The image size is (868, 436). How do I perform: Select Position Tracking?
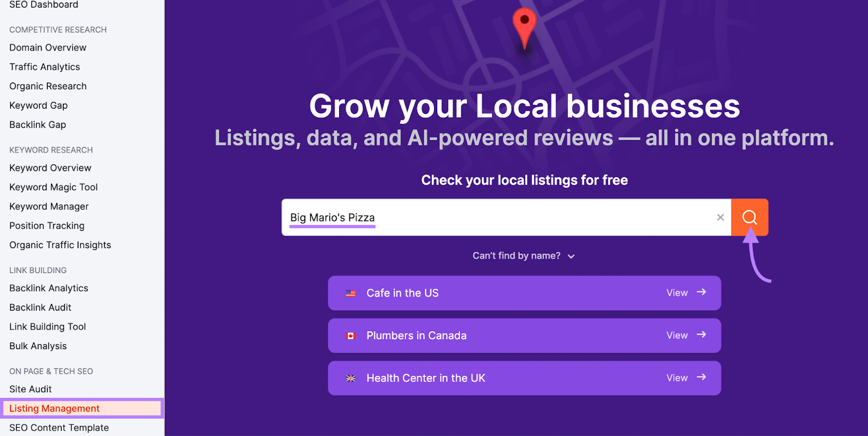click(46, 225)
